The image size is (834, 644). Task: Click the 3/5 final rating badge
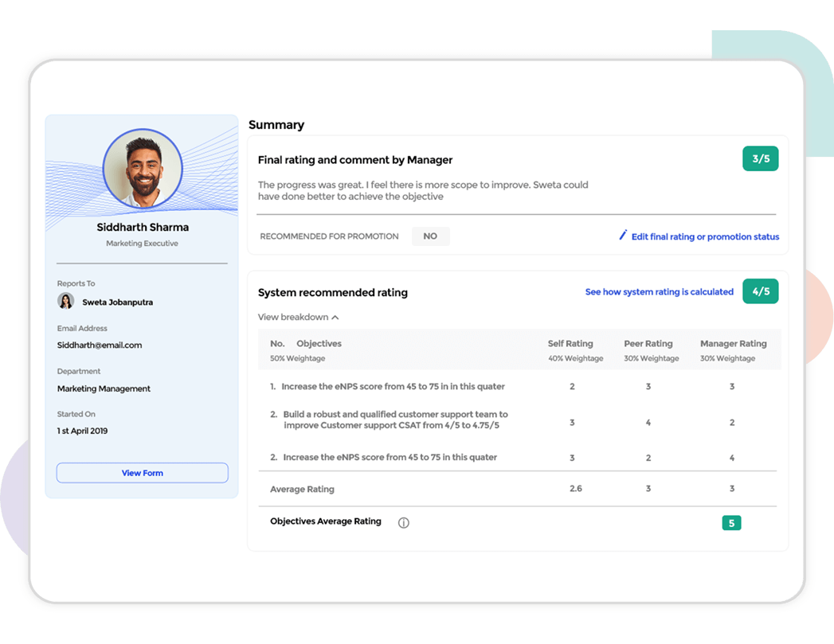point(760,158)
